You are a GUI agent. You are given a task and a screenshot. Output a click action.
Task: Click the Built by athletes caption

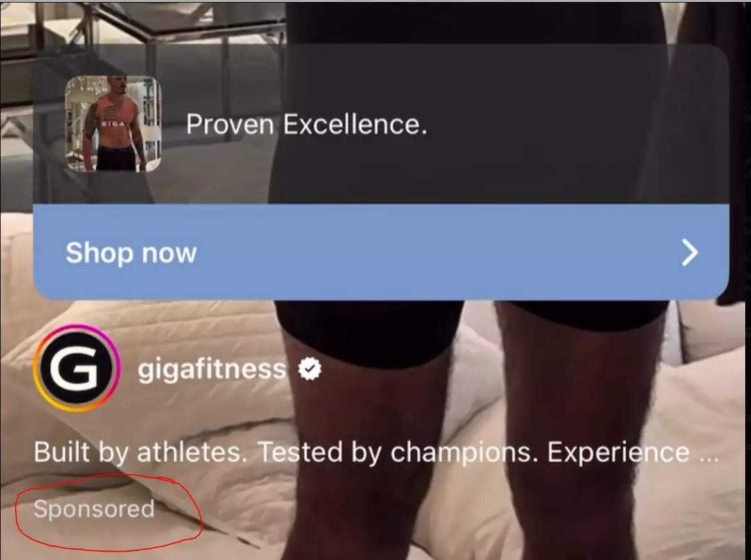pyautogui.click(x=376, y=452)
